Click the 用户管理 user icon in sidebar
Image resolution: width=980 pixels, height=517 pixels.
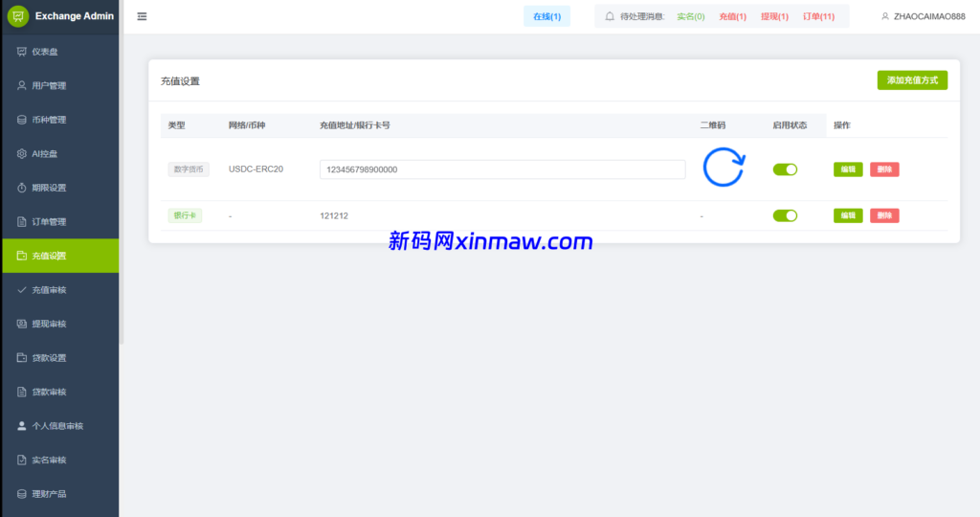pos(22,85)
